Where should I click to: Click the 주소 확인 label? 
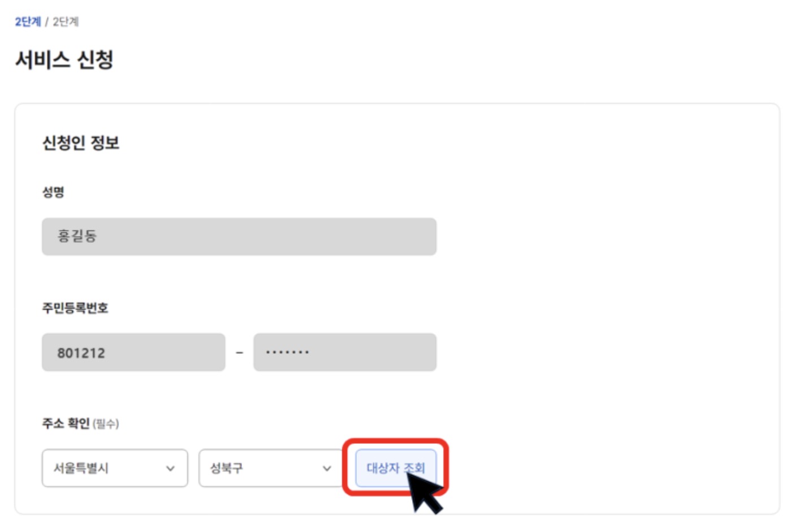click(66, 423)
